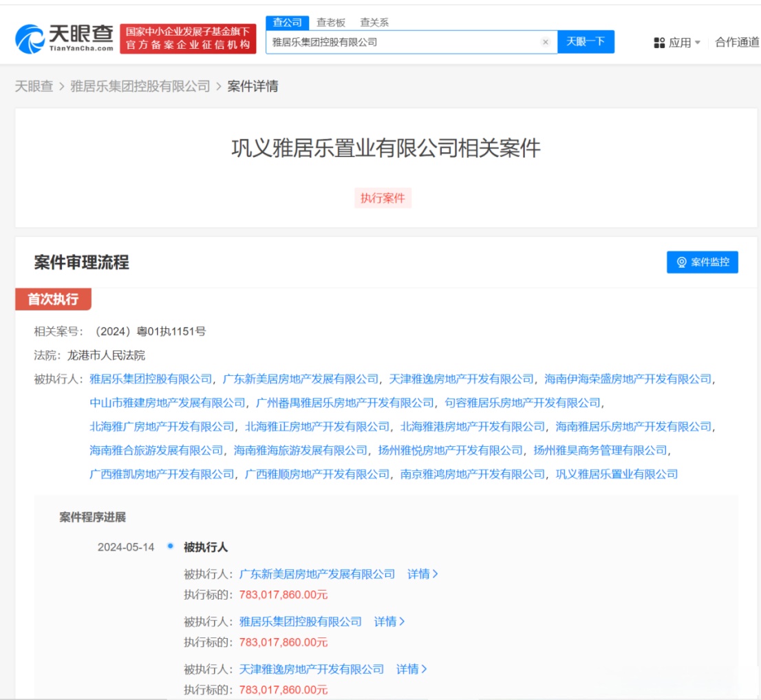Image resolution: width=761 pixels, height=700 pixels.
Task: Click 783,017,860.00元 under 广东新美居
Action: coord(283,595)
